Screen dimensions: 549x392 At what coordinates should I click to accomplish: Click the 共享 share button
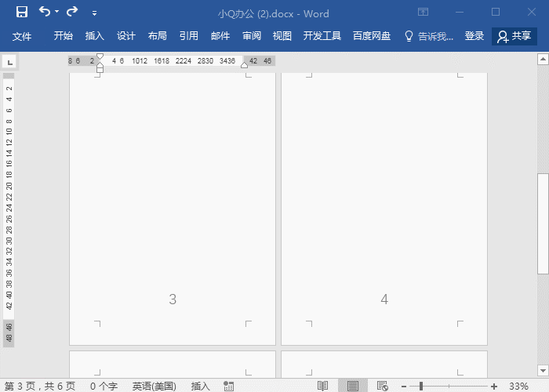(x=514, y=36)
